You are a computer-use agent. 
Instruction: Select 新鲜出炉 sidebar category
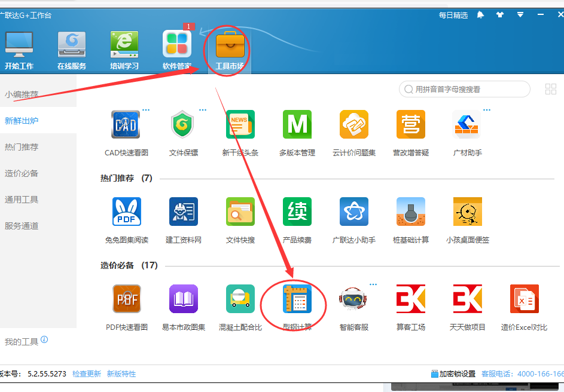[21, 121]
